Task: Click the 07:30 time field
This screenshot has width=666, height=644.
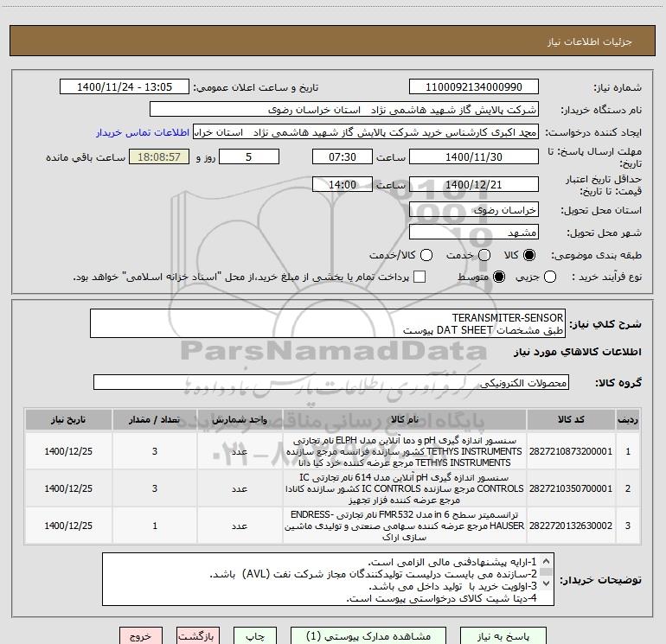Action: (x=343, y=156)
